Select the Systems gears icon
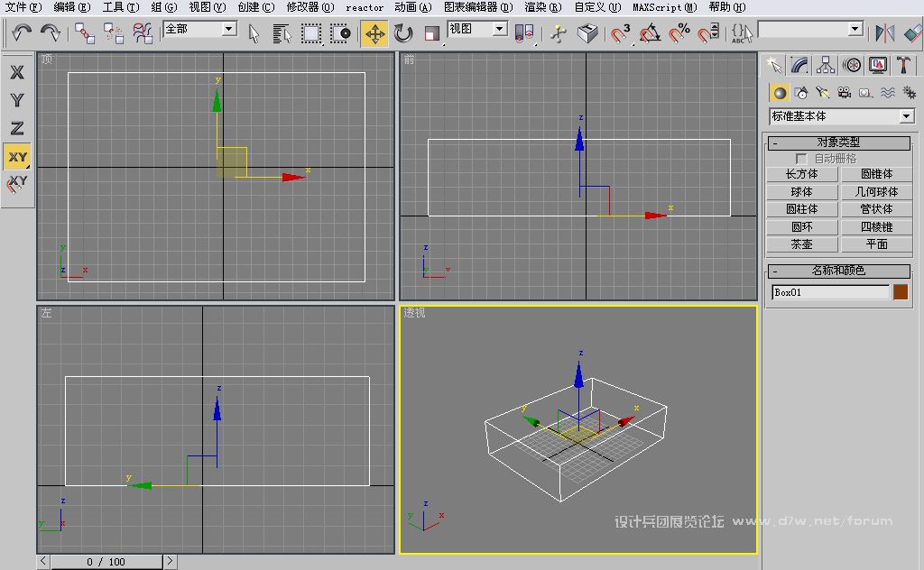924x570 pixels. (x=910, y=93)
